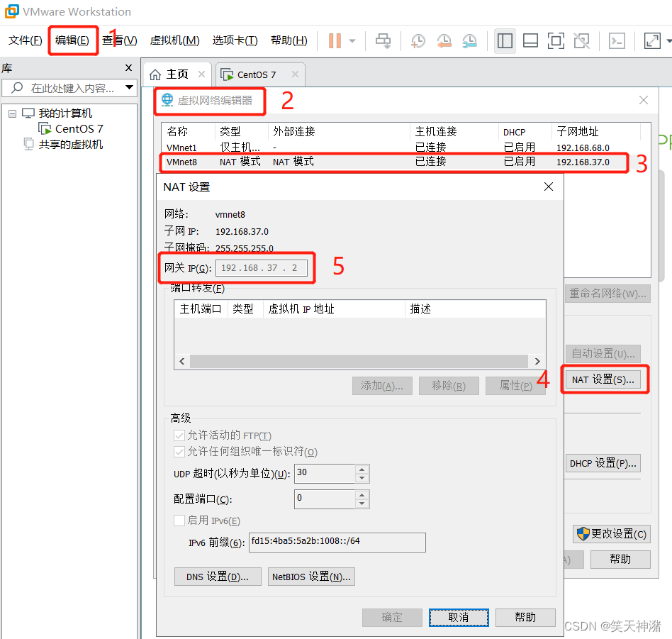Take a snapshot with the clock-plus icon
The height and width of the screenshot is (639, 672).
coord(418,40)
